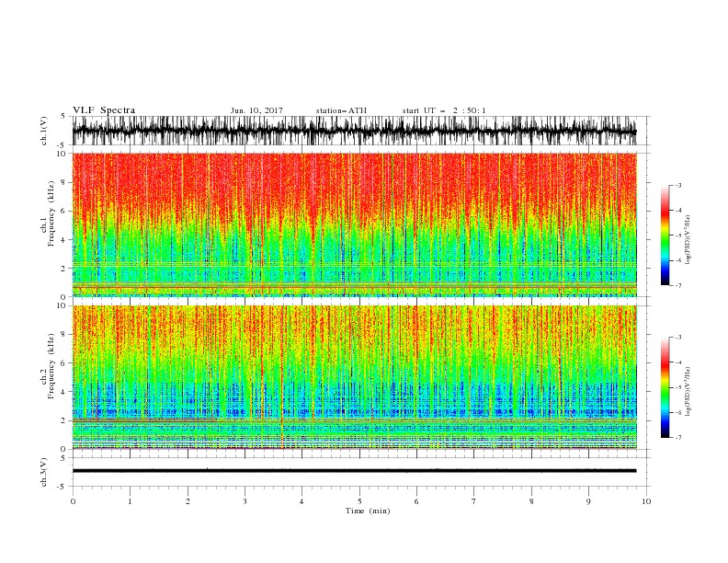This screenshot has height=563, width=728.
Task: Click the ch.2 color bar "-3" tick
Action: [x=677, y=338]
